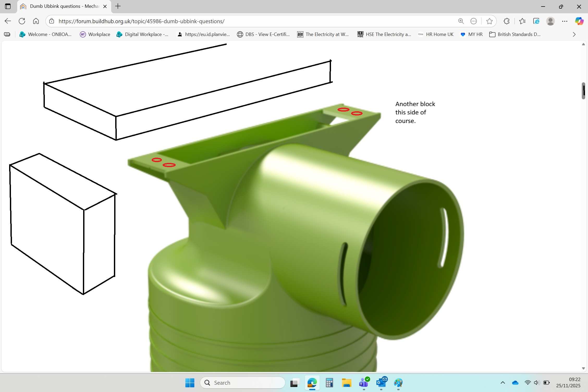Open the British Standards bookmark folder
This screenshot has height=392, width=588.
(515, 34)
